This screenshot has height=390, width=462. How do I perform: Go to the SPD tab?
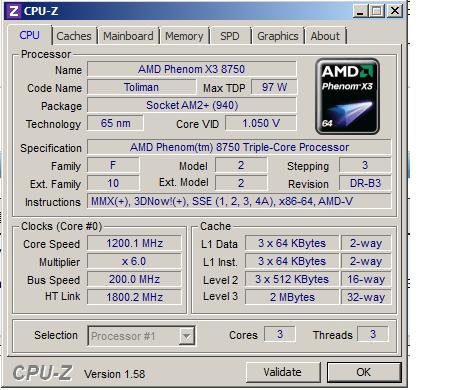coord(230,36)
